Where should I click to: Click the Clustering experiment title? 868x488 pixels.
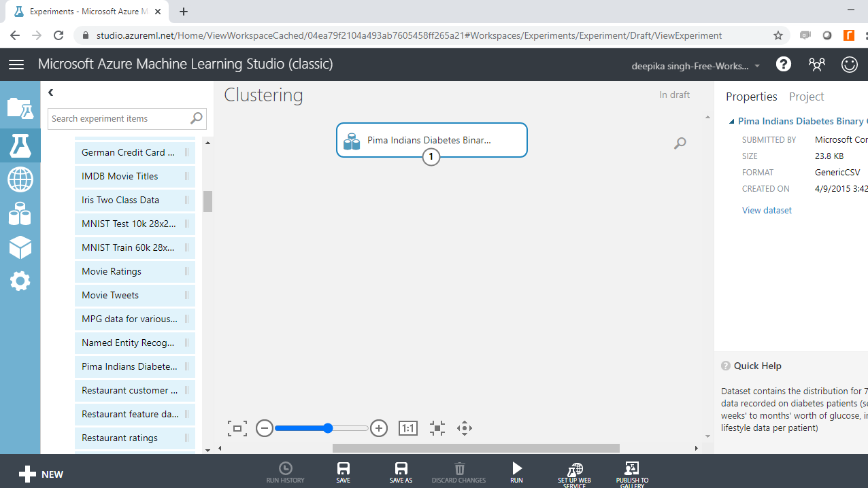click(264, 95)
